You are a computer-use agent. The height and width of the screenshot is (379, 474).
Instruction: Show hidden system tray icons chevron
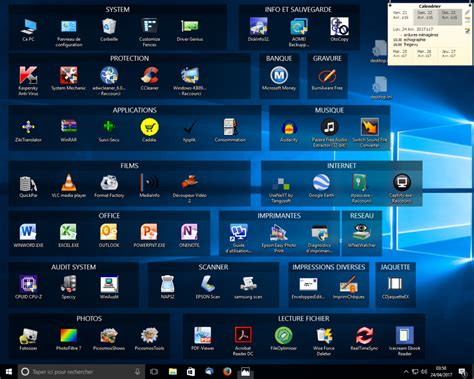coord(406,372)
